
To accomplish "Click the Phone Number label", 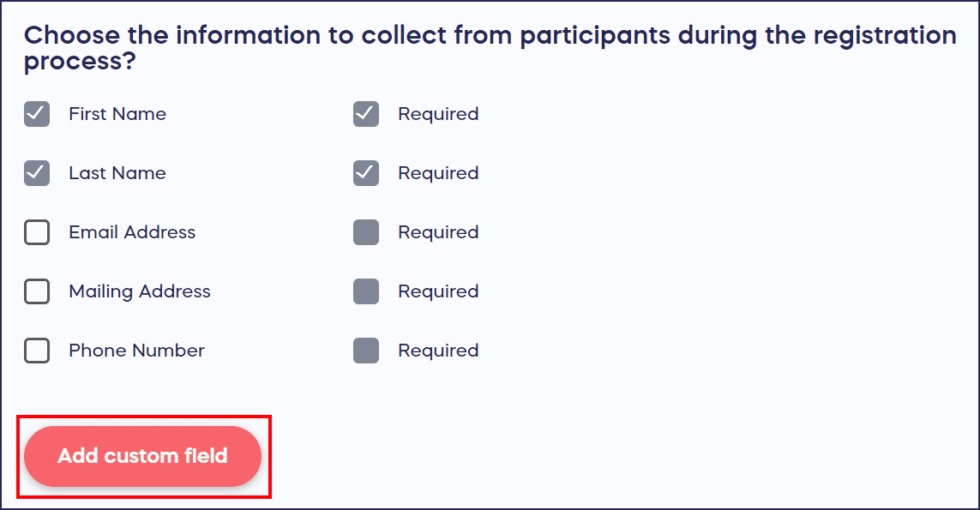I will [136, 351].
